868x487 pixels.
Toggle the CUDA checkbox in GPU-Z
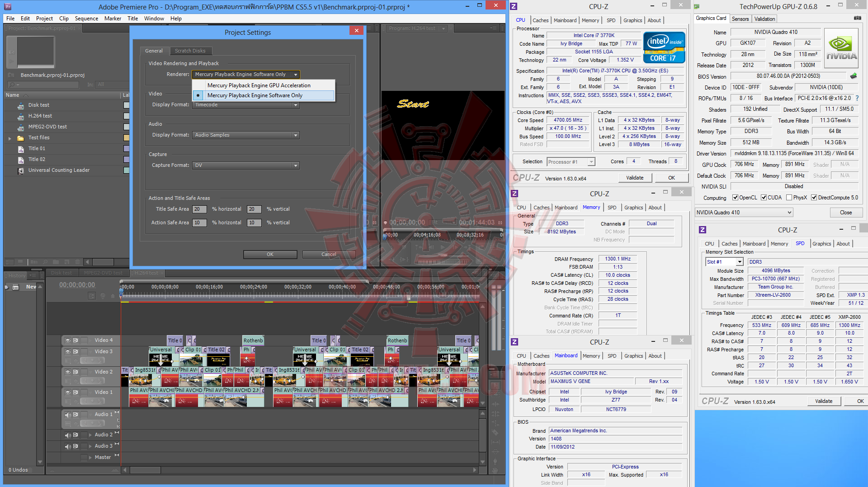pos(764,198)
